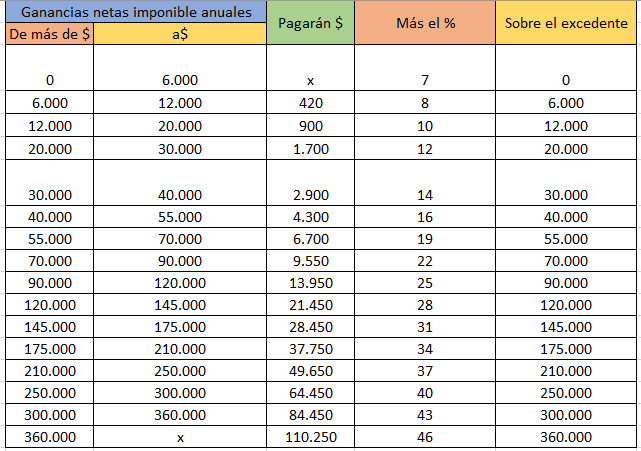Image resolution: width=641 pixels, height=451 pixels.
Task: Select the cell containing 37.750
Action: 310,348
